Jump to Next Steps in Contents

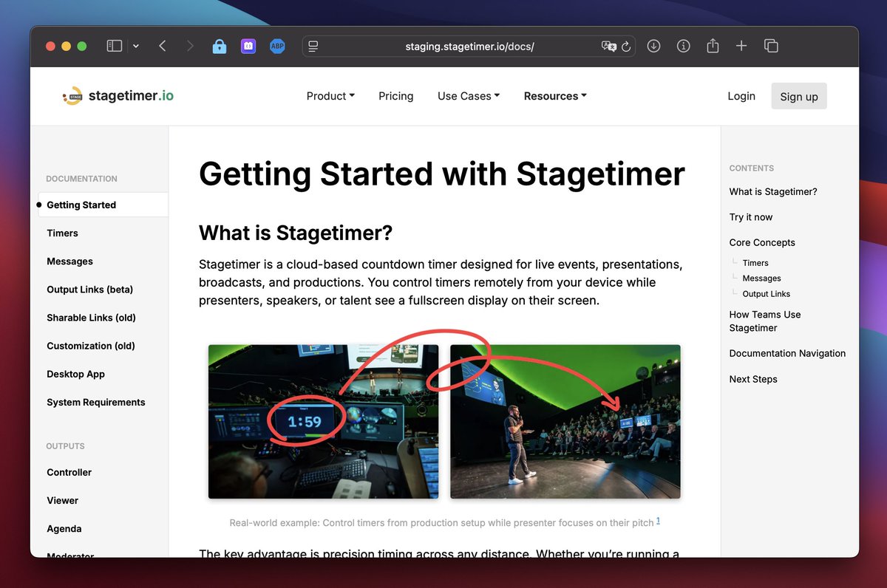(753, 379)
